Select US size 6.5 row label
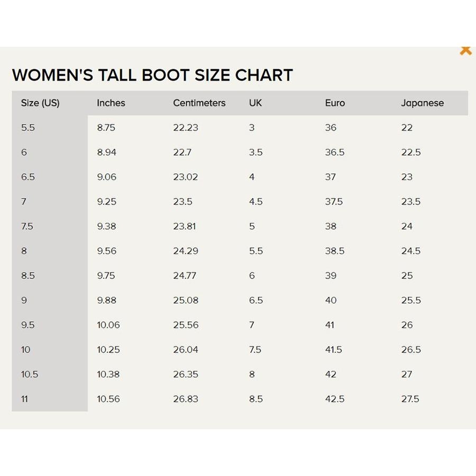476x476 pixels. tap(28, 177)
